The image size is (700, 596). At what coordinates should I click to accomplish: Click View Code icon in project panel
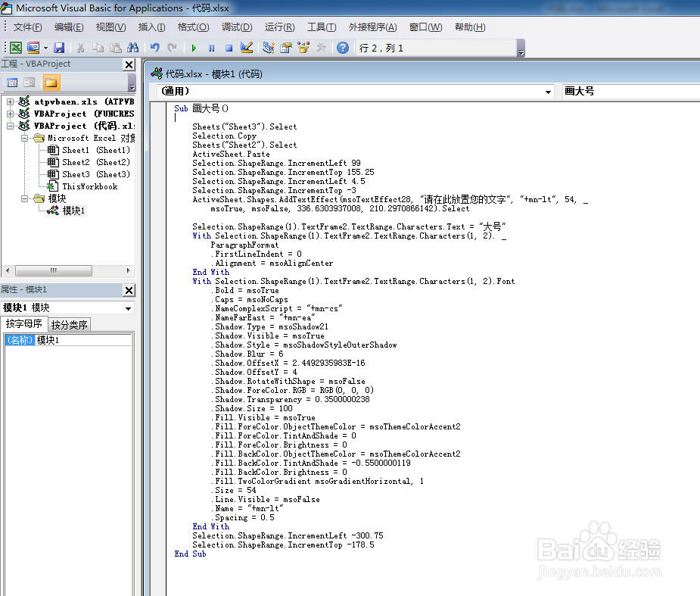click(x=12, y=83)
